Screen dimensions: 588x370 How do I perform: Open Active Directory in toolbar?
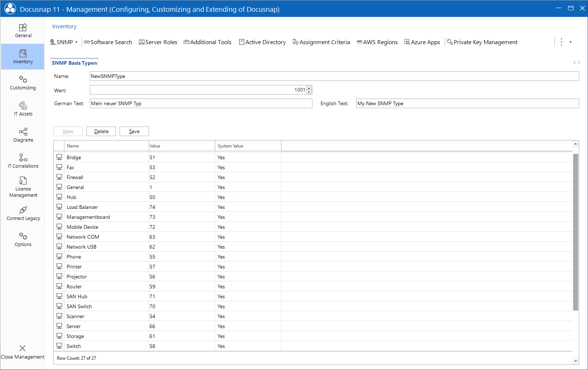click(x=262, y=42)
